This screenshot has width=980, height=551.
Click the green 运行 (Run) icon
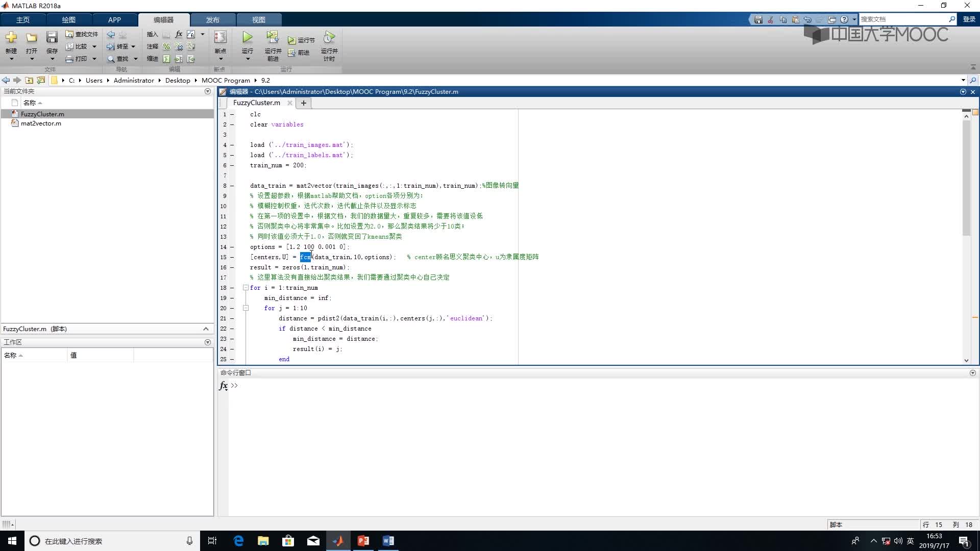point(248,37)
